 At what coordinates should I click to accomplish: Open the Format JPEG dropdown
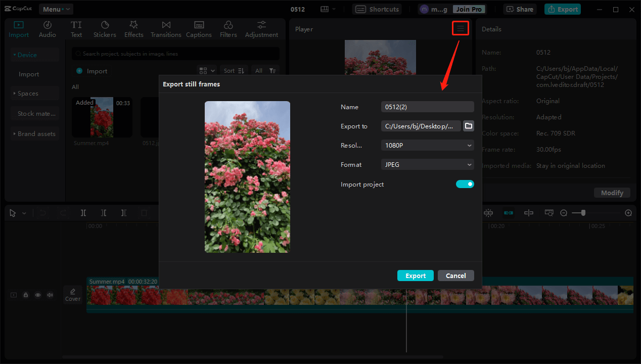(427, 164)
